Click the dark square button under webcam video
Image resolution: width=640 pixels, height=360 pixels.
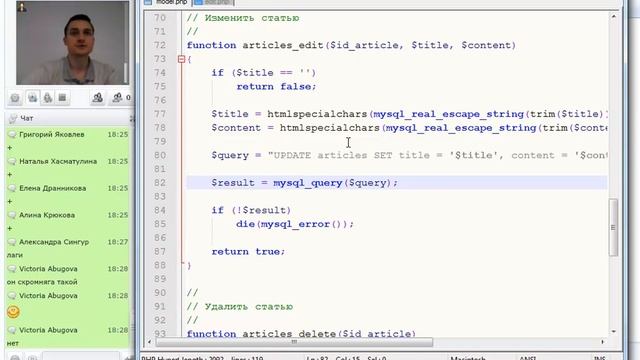[62, 98]
